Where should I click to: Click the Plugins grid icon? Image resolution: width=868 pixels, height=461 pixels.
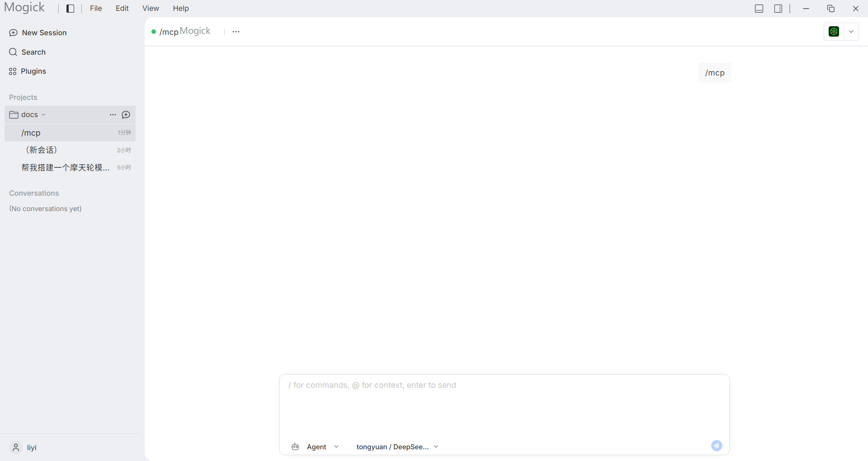(13, 71)
